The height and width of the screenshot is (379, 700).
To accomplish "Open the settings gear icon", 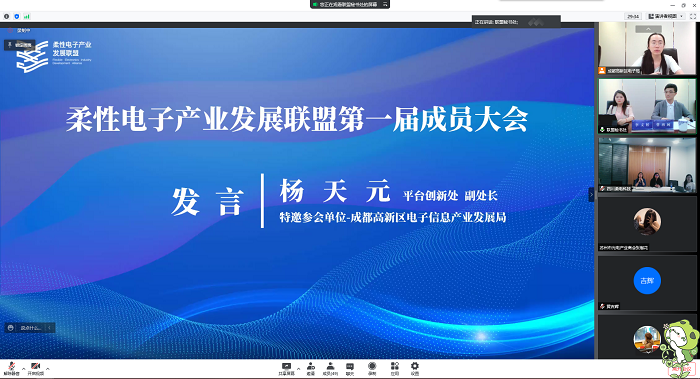I will point(415,369).
